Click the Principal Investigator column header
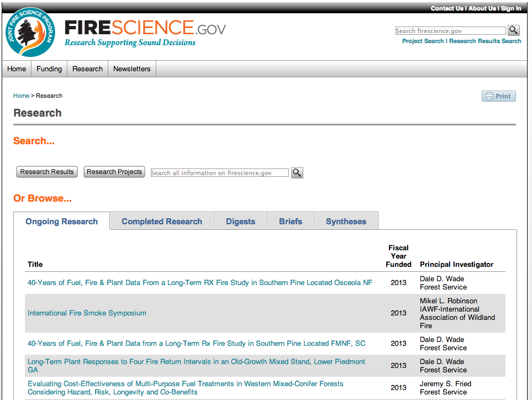 click(x=457, y=264)
